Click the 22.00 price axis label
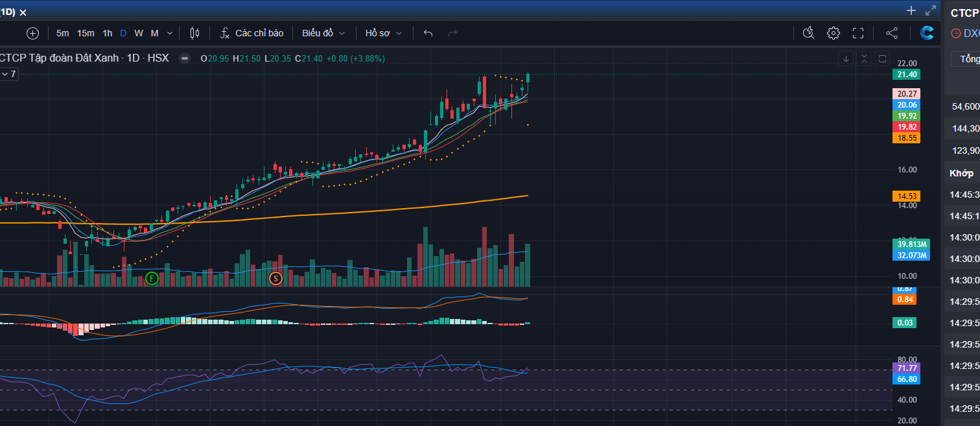Screen dimensions: 980x426 pos(907,64)
